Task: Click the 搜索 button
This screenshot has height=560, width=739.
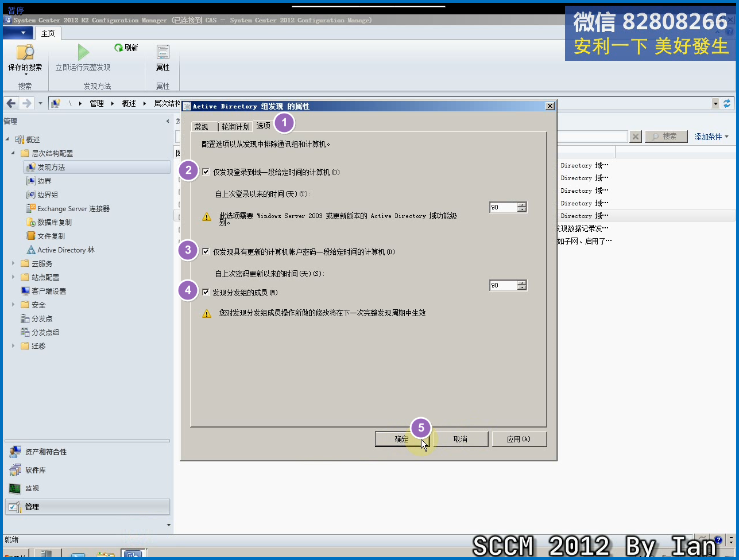Action: (666, 137)
